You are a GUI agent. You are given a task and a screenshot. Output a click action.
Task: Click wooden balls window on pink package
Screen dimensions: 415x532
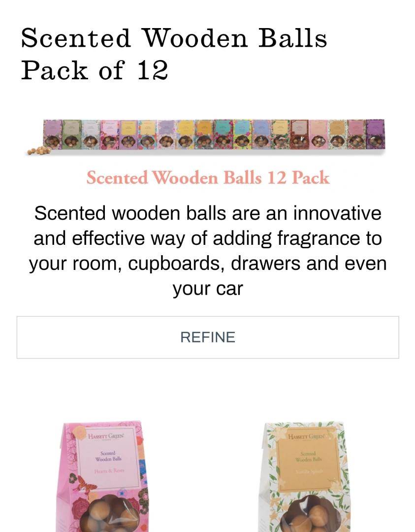(x=111, y=513)
